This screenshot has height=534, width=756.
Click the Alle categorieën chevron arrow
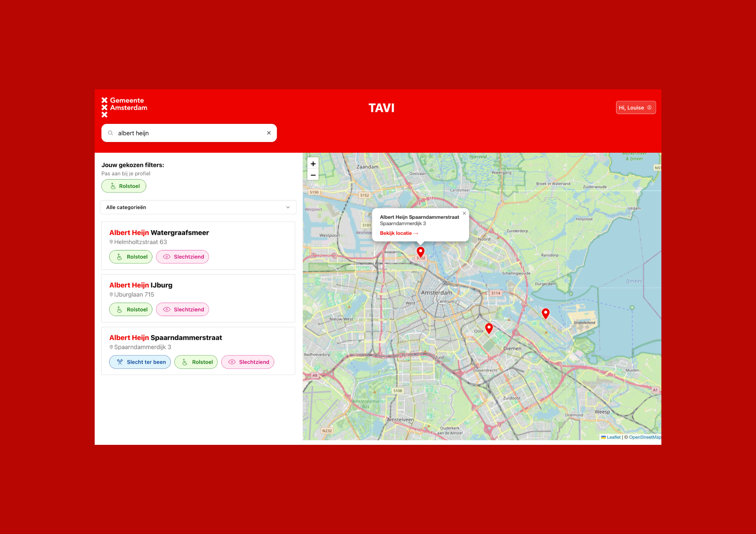[x=288, y=207]
